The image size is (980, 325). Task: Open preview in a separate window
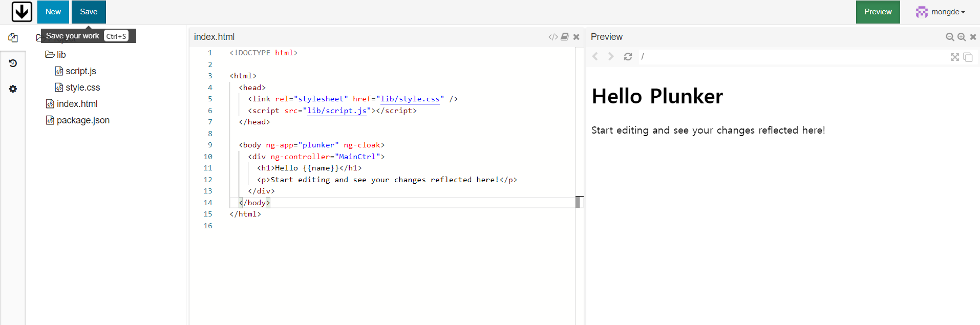point(968,57)
